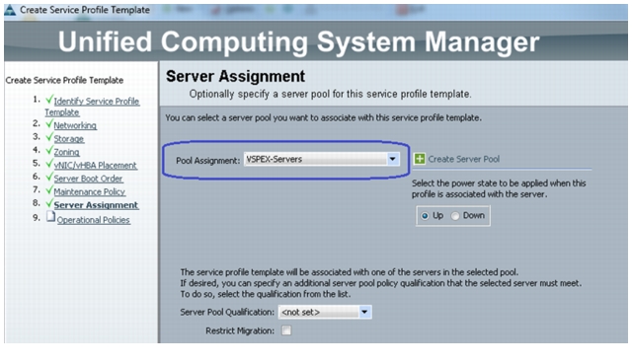Open the Identify Service Profile Template link
This screenshot has width=632, height=364.
pyautogui.click(x=92, y=107)
